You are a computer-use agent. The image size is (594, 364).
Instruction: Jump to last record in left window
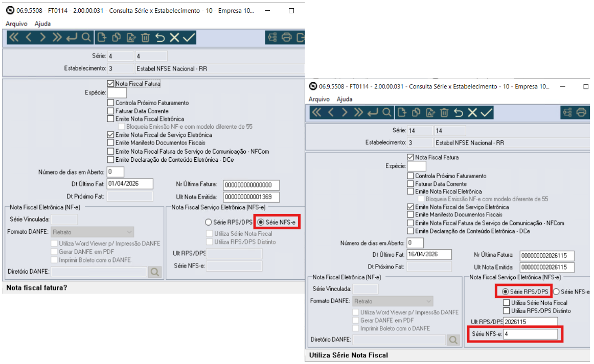57,37
